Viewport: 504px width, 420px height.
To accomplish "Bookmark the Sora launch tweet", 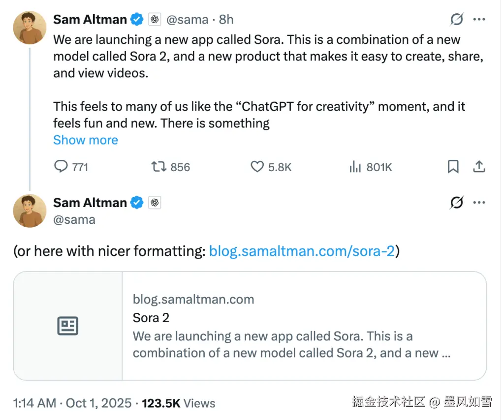I will coord(453,167).
